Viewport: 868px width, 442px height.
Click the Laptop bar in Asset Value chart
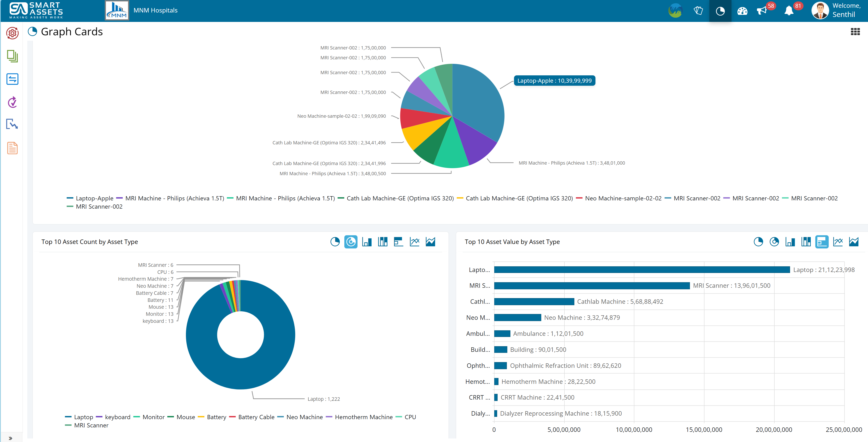(x=642, y=270)
